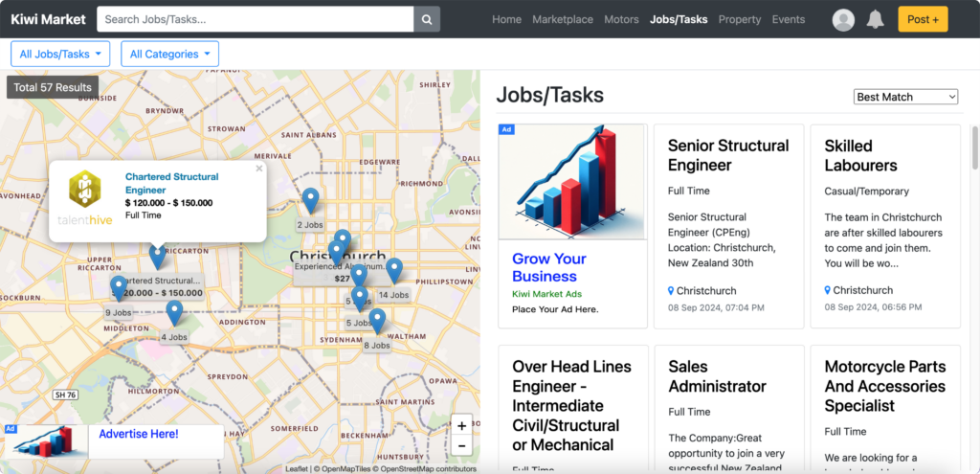Click the Kiwi Market Ads text
Screen dimensions: 980x474
pyautogui.click(x=546, y=294)
